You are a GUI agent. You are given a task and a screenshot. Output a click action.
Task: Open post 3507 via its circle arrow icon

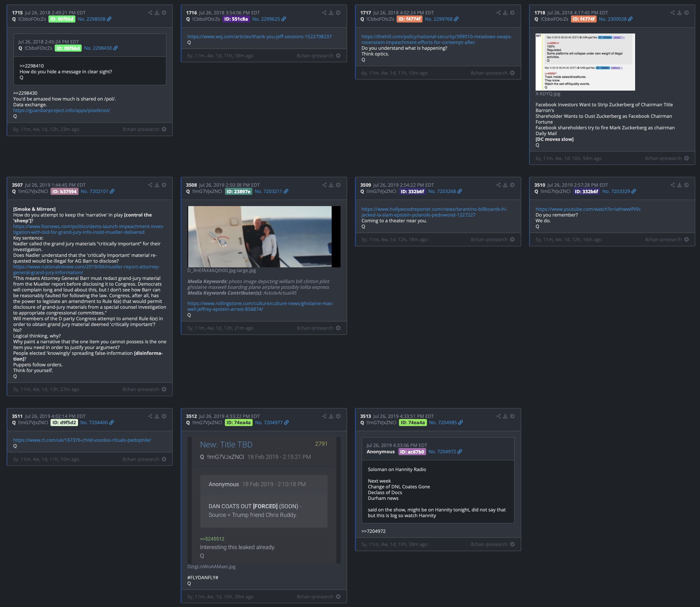tap(164, 185)
